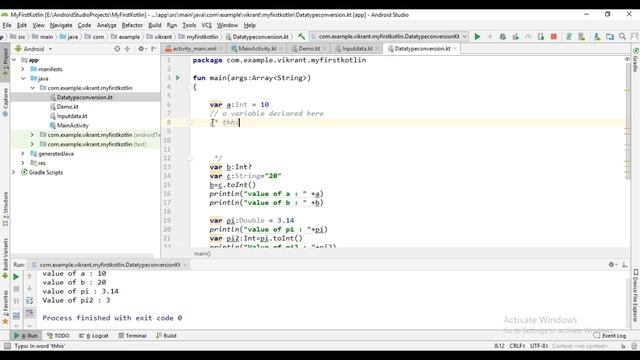640x360 pixels.
Task: Click the Run with Coverage icon in the toolbar
Action: (x=516, y=37)
